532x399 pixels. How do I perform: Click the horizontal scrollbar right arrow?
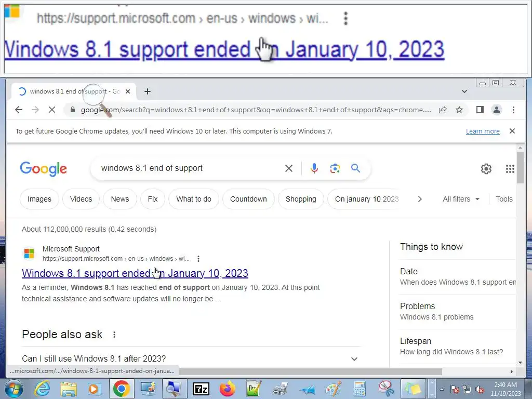pyautogui.click(x=512, y=371)
